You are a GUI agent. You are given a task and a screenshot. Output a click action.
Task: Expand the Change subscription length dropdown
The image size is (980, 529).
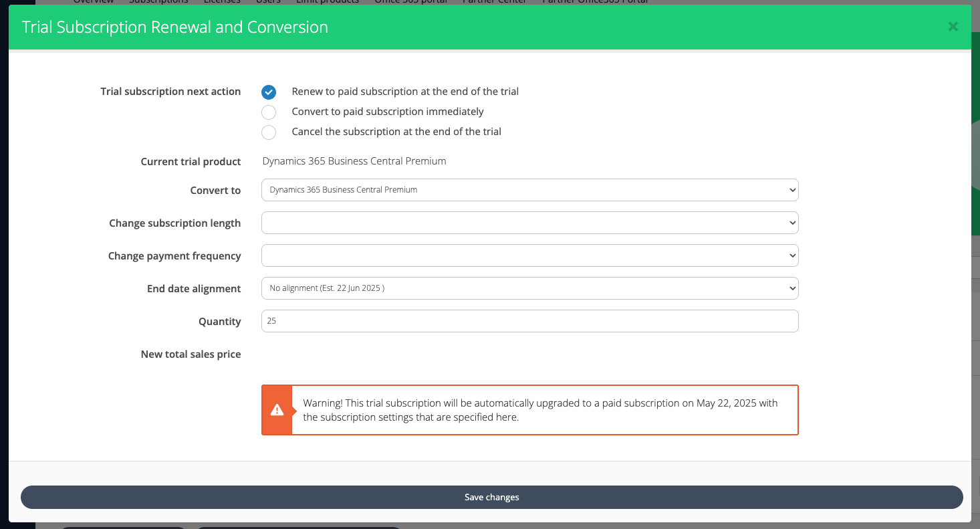click(529, 223)
